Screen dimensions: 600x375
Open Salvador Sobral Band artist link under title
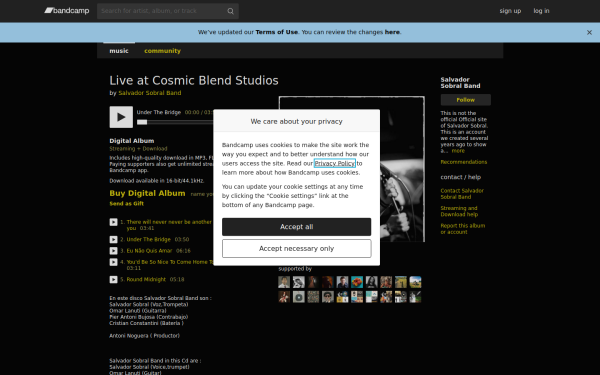point(150,93)
